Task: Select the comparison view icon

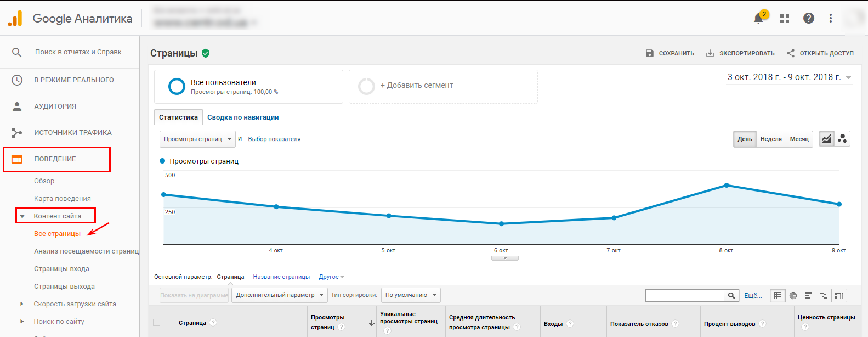Action: [824, 295]
